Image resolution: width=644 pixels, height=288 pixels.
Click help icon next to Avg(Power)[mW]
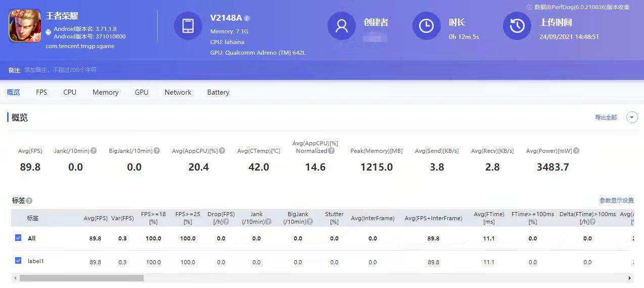tap(576, 151)
